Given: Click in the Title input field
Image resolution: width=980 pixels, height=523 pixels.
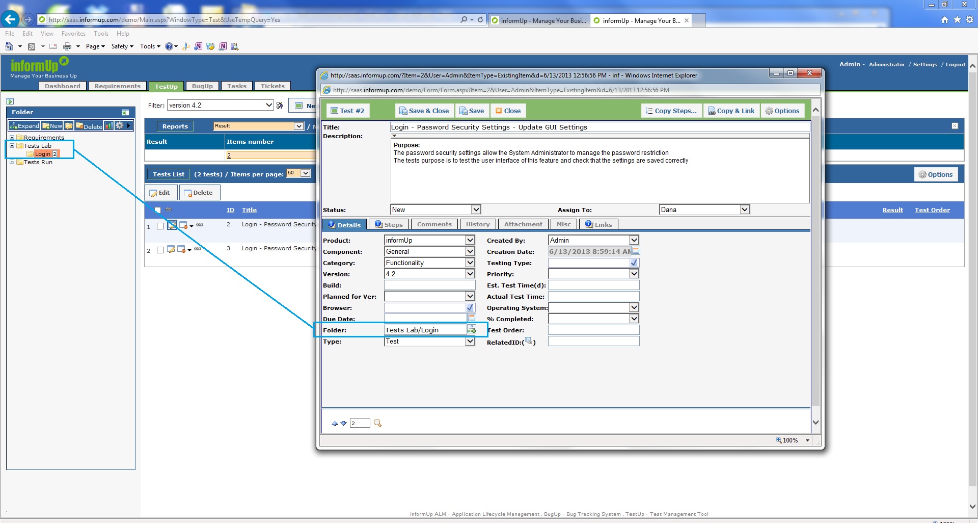Looking at the screenshot, I should (x=600, y=127).
